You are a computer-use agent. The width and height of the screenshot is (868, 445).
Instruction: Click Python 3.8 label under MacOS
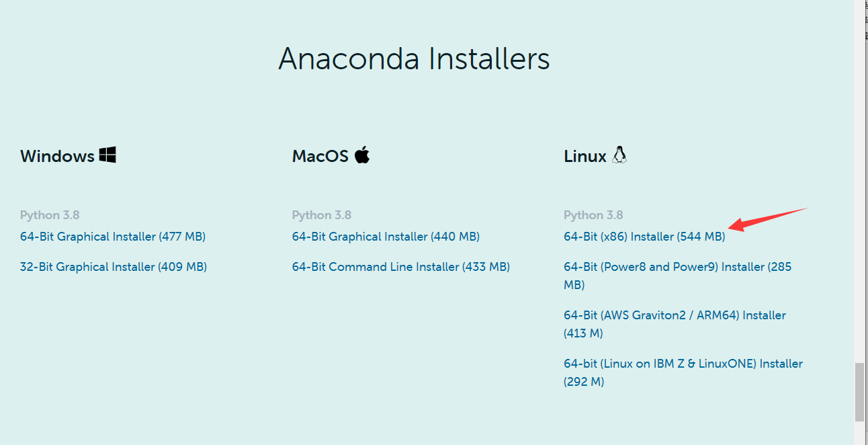click(x=322, y=214)
